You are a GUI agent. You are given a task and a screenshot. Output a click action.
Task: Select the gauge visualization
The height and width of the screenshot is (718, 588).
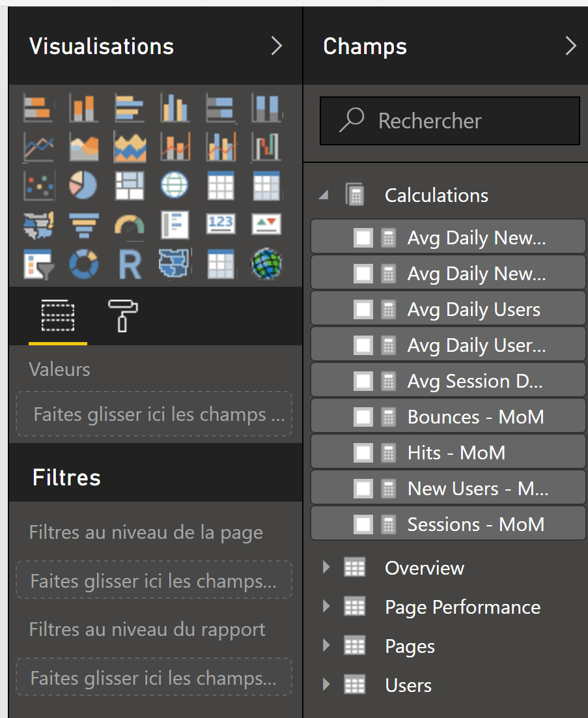(130, 225)
